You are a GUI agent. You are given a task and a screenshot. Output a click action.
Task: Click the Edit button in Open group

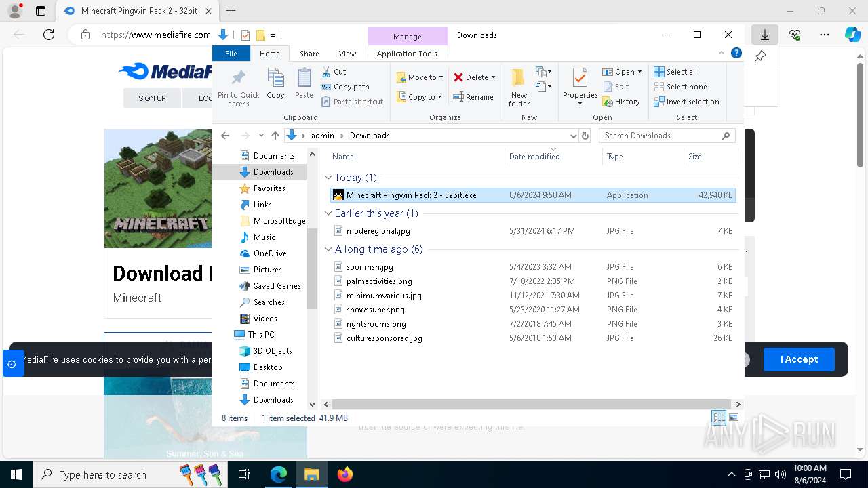[x=616, y=87]
